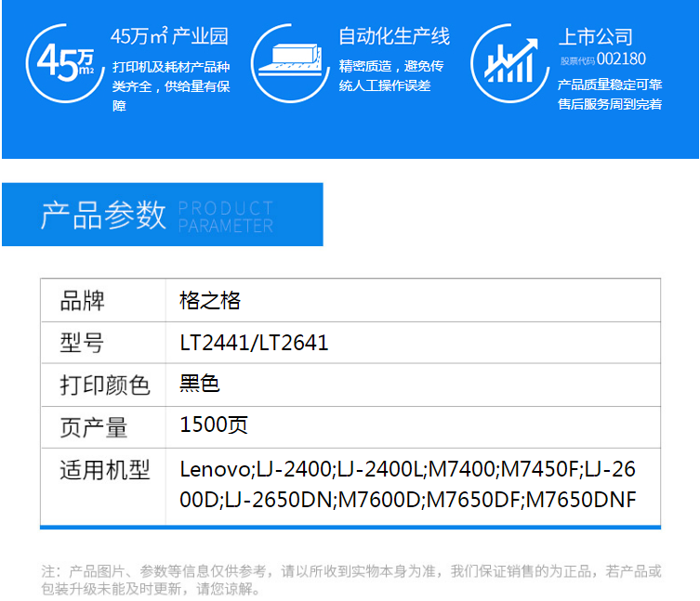
Task: Select the brand value 格之格
Action: pos(210,300)
